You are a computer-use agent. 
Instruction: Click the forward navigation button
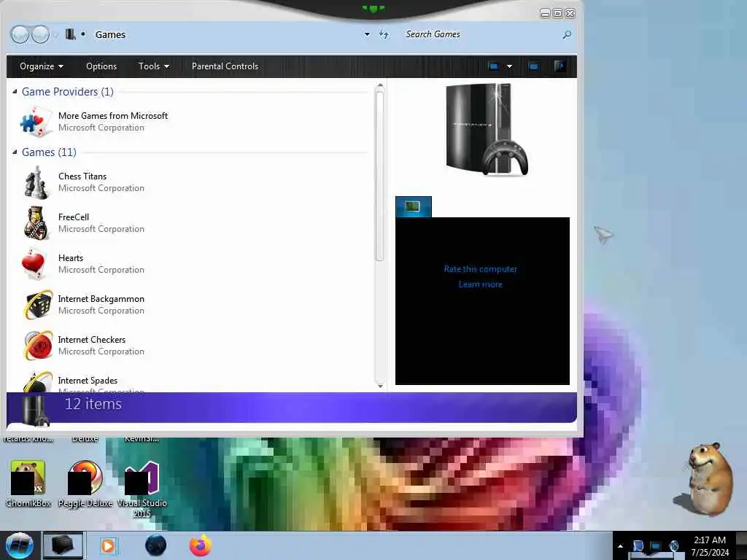(40, 34)
